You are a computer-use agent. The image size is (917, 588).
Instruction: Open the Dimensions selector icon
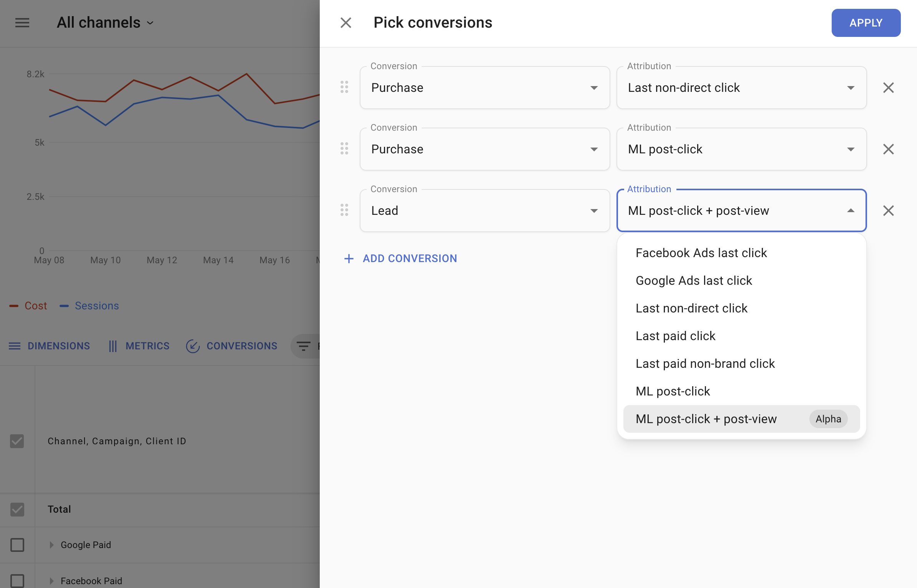pyautogui.click(x=15, y=346)
